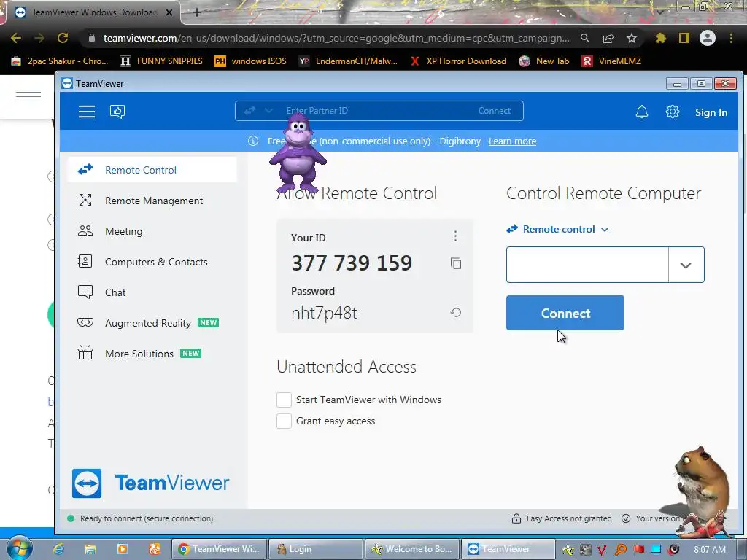747x560 pixels.
Task: Switch to Login window in taskbar
Action: click(x=315, y=549)
